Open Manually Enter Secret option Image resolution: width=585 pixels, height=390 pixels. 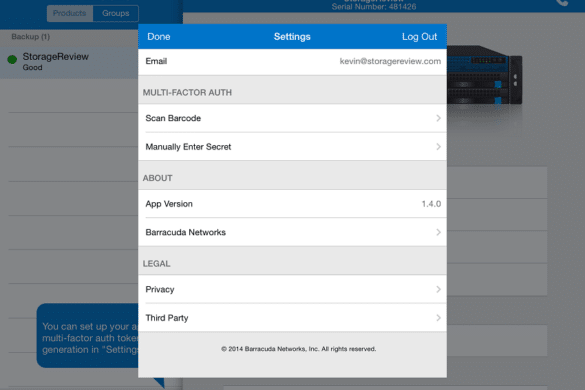tap(292, 147)
